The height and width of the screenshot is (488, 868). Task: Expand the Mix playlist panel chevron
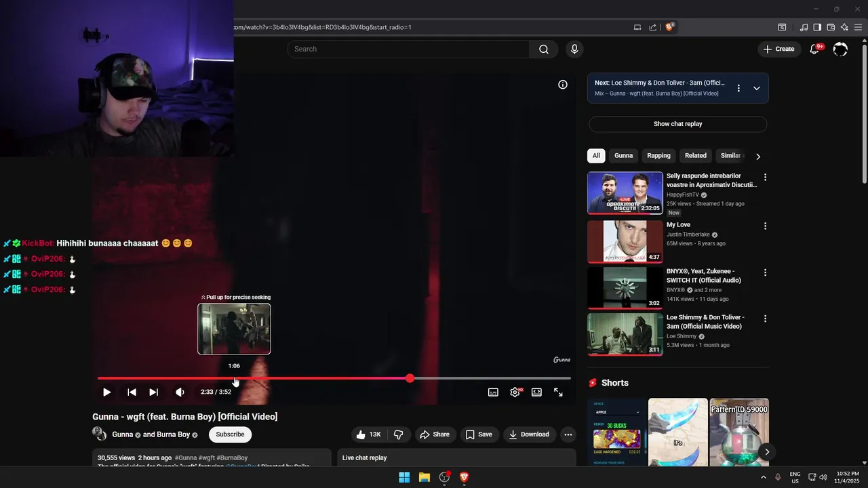point(757,88)
